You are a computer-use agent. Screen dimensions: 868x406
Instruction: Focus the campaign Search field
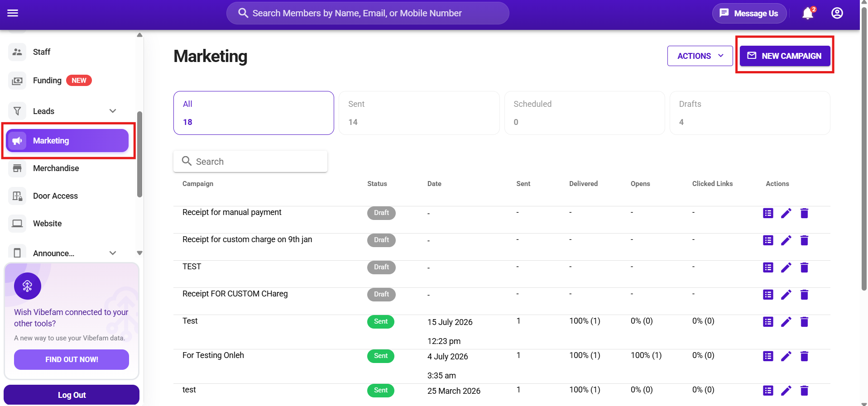click(250, 161)
